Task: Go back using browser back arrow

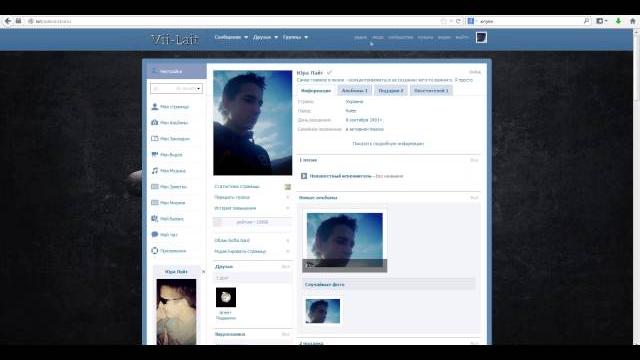Action: point(8,21)
